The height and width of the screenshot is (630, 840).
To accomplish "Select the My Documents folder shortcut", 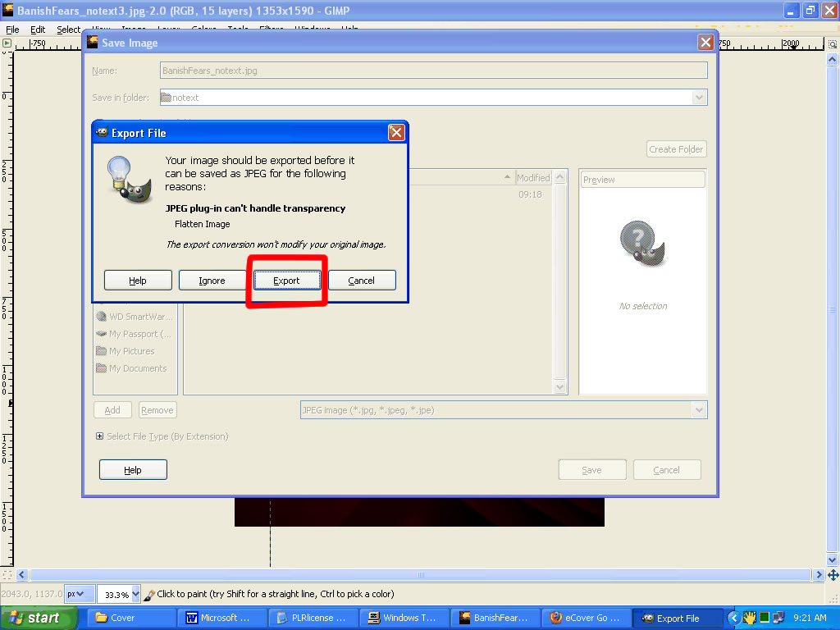I will [x=137, y=368].
